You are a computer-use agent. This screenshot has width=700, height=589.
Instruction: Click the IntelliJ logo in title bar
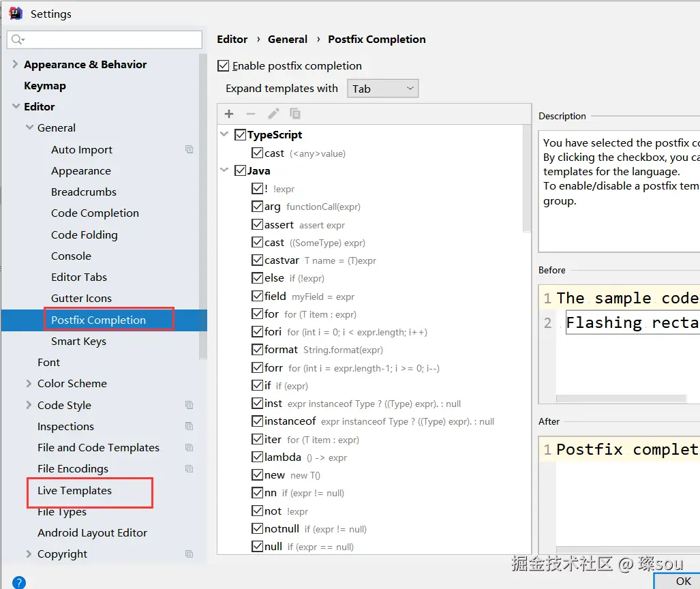tap(16, 14)
